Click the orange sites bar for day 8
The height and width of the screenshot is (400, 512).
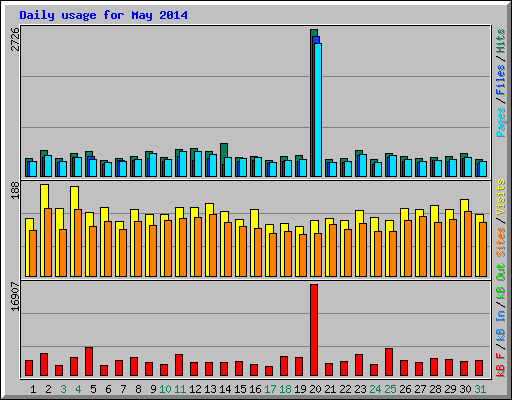[x=138, y=249]
